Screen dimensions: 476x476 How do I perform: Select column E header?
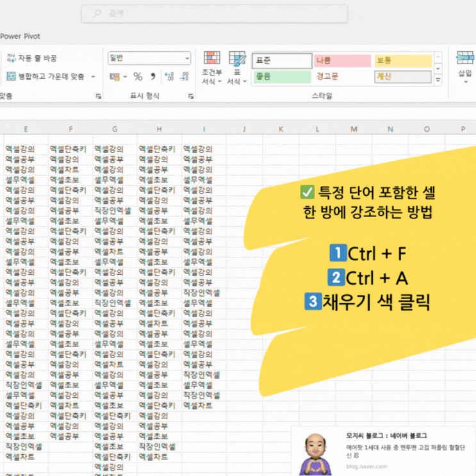[26, 129]
